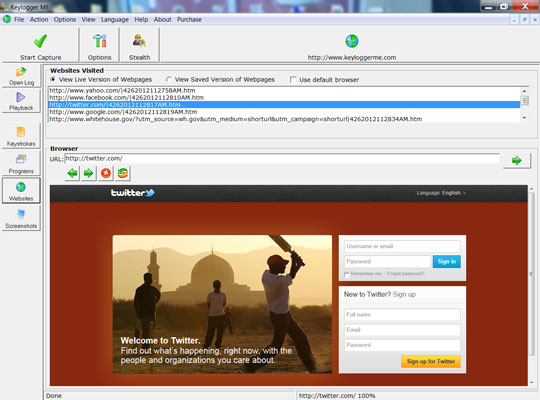Click the keyloggerme.com globe icon
This screenshot has height=400, width=540.
(x=352, y=41)
